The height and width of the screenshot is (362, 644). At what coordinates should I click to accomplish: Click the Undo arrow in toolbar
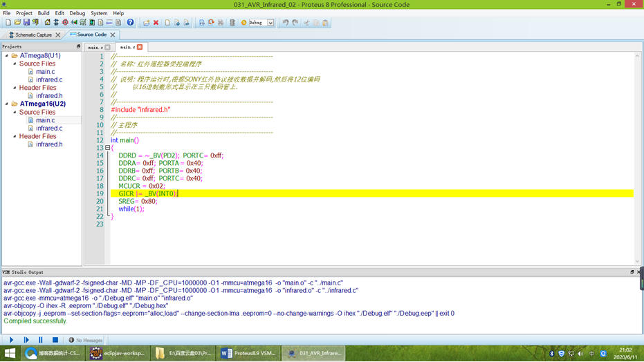pos(285,23)
